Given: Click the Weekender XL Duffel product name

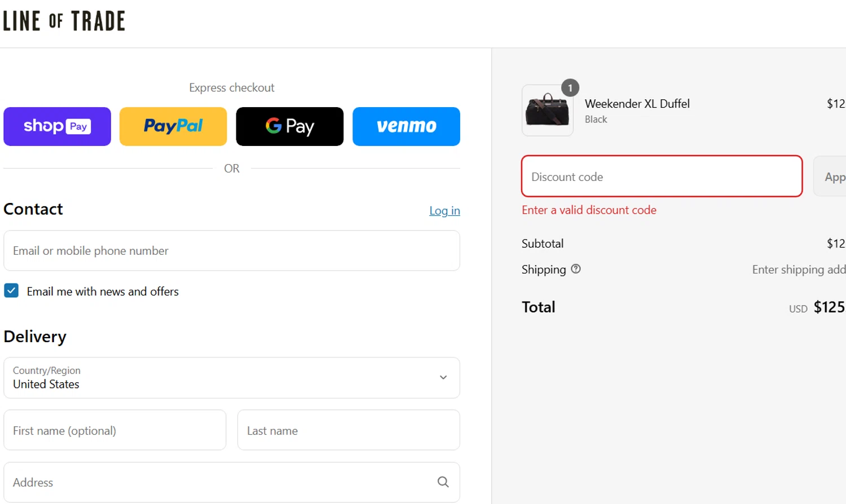Looking at the screenshot, I should click(x=637, y=104).
